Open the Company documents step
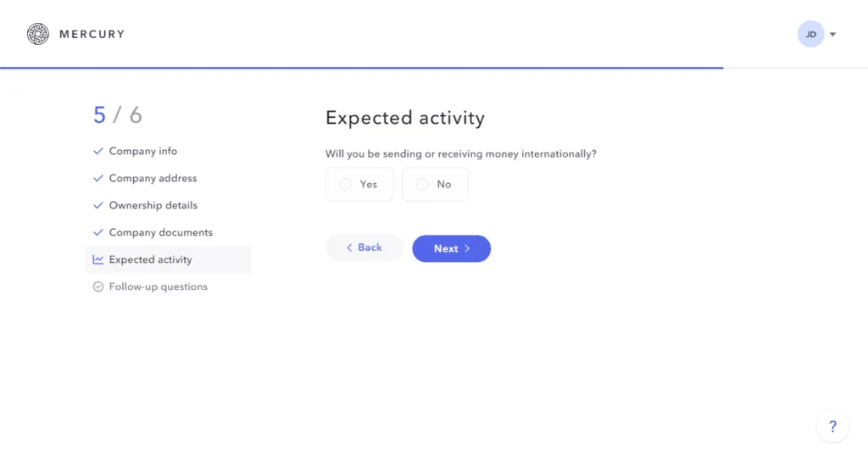This screenshot has height=456, width=868. click(x=160, y=232)
